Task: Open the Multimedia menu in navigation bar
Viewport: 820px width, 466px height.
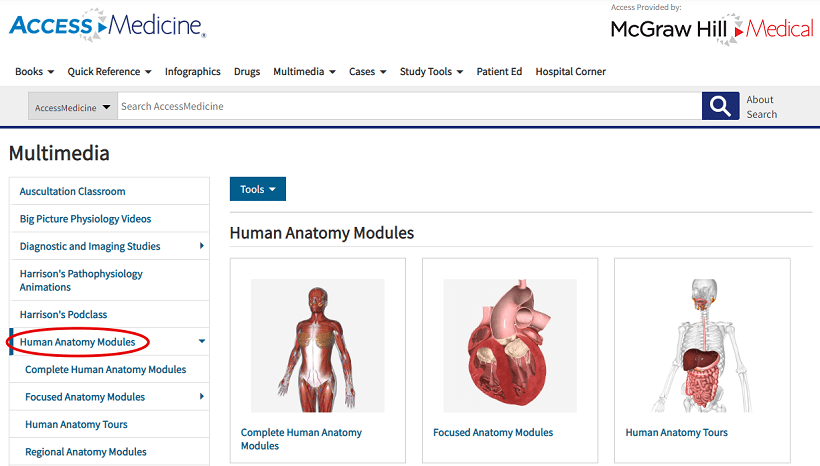Action: [304, 72]
